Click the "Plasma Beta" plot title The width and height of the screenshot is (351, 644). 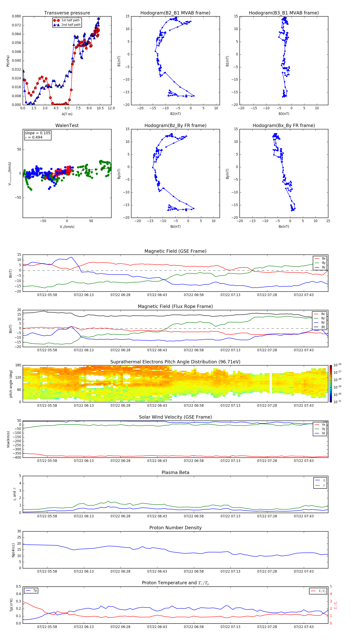(x=175, y=472)
